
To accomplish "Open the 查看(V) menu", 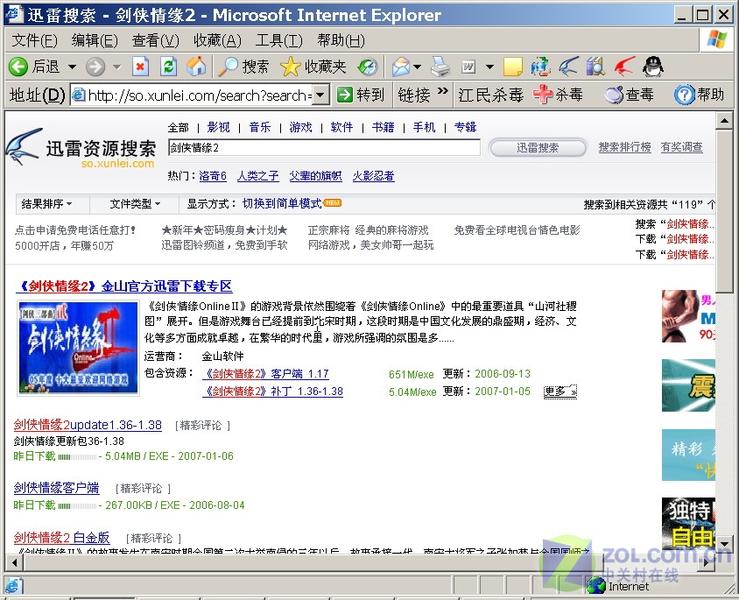I will [x=156, y=41].
